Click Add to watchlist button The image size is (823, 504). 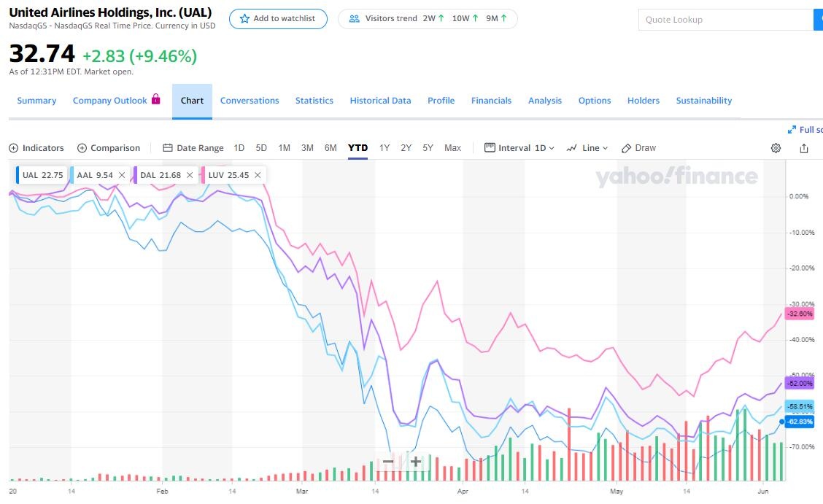pos(278,19)
